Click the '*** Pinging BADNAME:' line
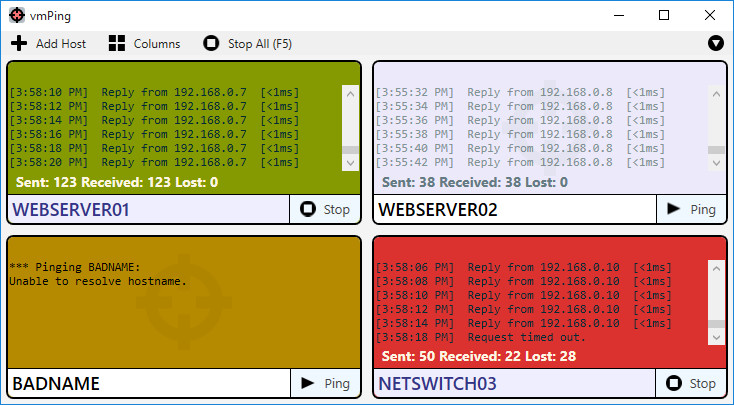The width and height of the screenshot is (734, 405). [75, 267]
